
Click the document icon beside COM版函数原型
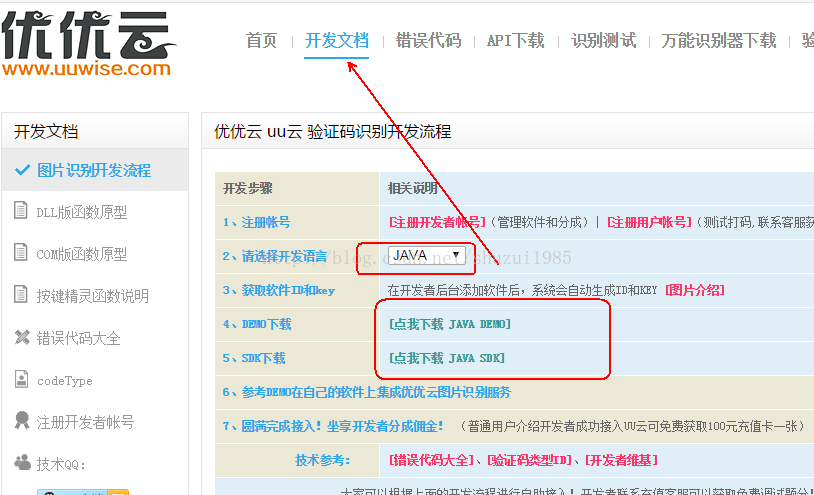pyautogui.click(x=21, y=253)
